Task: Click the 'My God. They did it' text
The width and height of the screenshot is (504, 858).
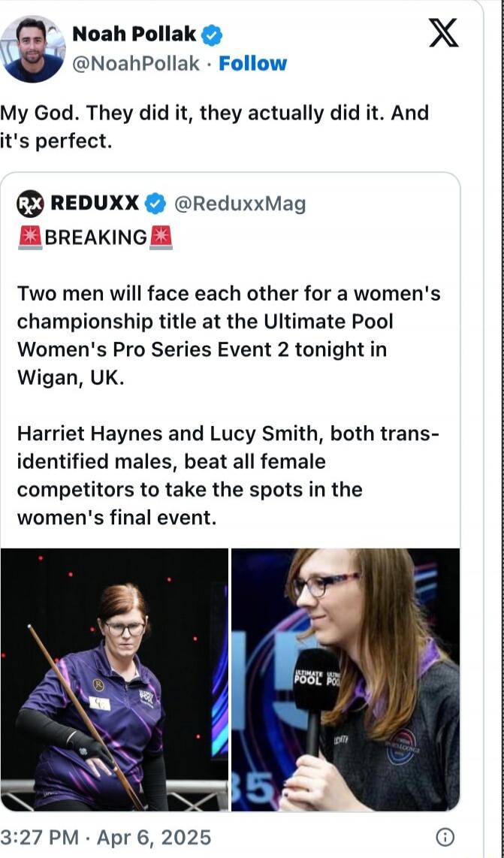Action: pyautogui.click(x=215, y=127)
